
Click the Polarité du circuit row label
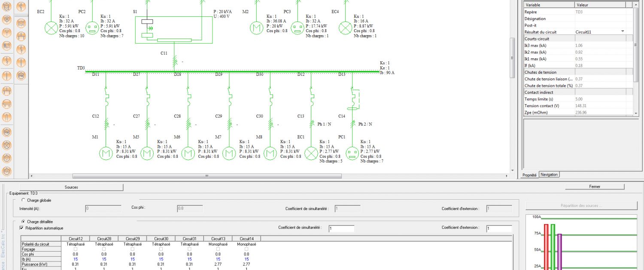(41, 244)
